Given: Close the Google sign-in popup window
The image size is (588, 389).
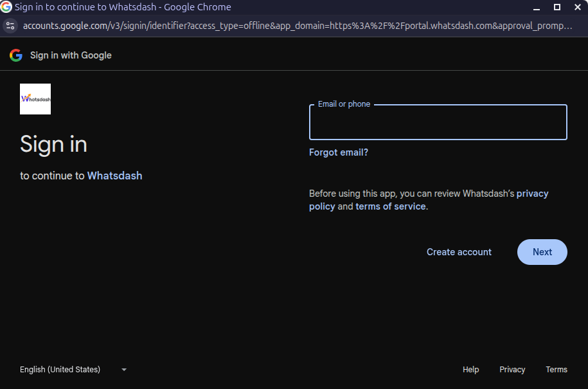Looking at the screenshot, I should coord(577,7).
